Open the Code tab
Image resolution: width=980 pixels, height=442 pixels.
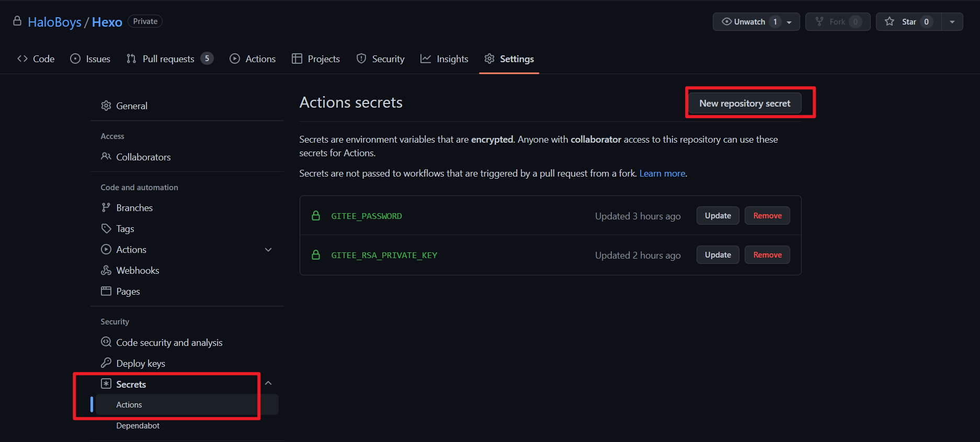[36, 59]
